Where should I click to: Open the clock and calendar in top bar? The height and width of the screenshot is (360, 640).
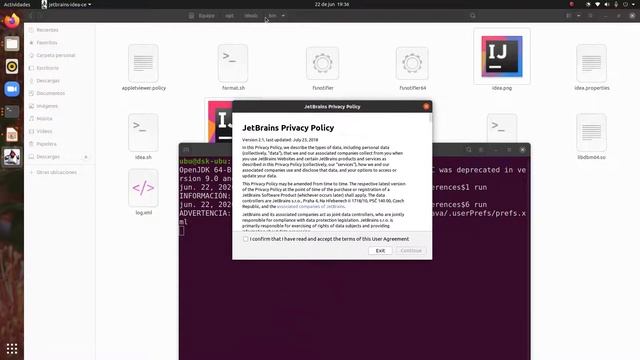(x=332, y=4)
